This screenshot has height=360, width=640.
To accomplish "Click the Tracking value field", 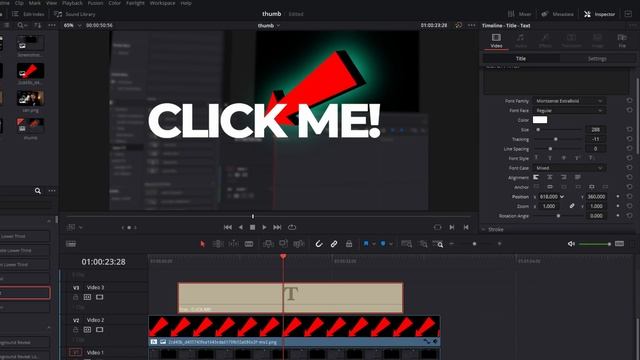I will coord(596,139).
